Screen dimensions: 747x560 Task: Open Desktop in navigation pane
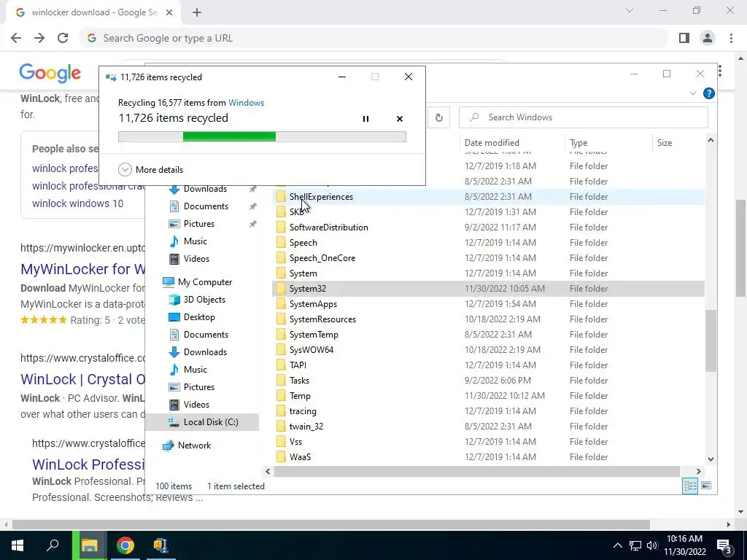pyautogui.click(x=199, y=317)
